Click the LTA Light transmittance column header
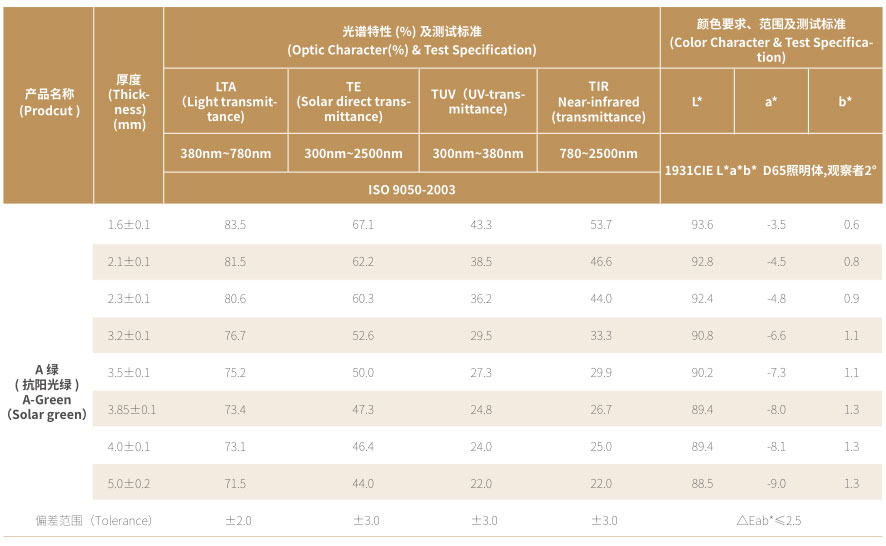This screenshot has width=886, height=546. point(226,101)
